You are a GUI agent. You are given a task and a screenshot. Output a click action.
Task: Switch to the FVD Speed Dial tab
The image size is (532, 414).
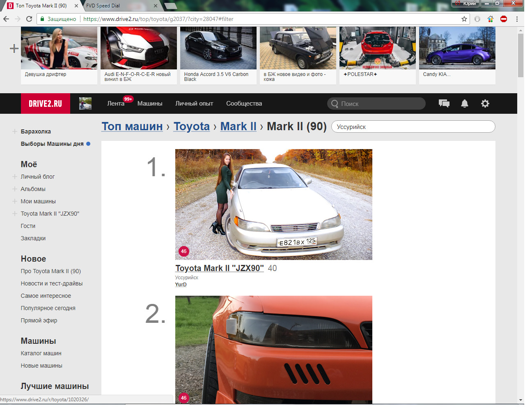119,6
